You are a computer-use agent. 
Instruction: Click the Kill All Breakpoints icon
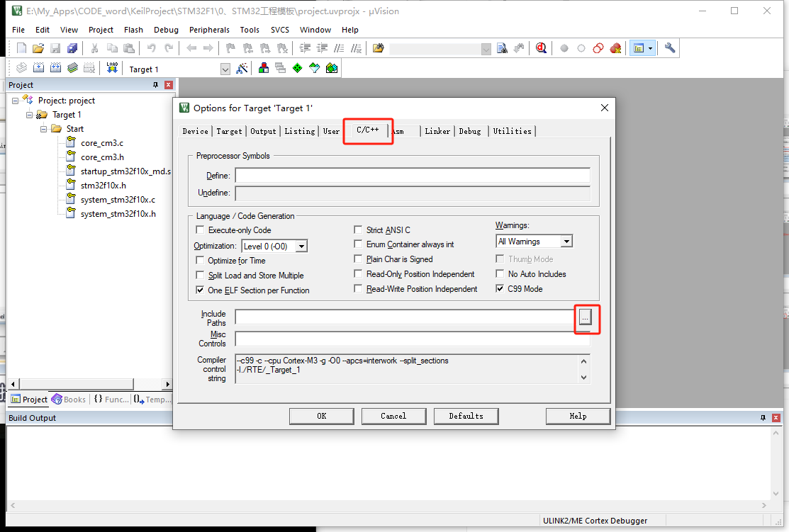coord(615,48)
